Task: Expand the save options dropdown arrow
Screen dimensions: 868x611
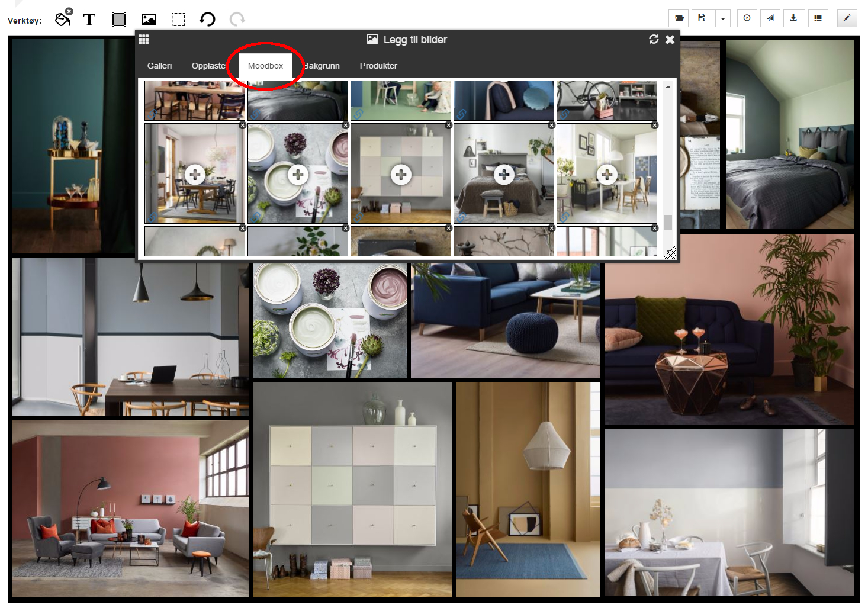Action: (722, 18)
